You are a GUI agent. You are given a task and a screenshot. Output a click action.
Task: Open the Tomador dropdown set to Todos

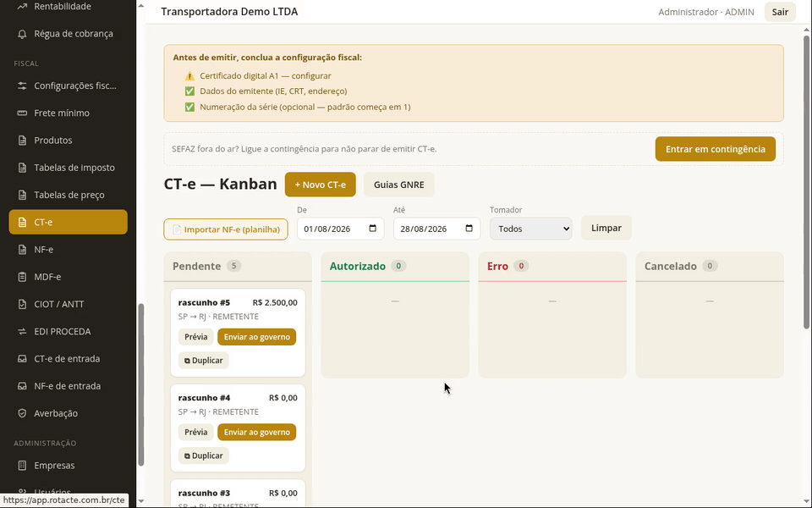click(x=531, y=229)
